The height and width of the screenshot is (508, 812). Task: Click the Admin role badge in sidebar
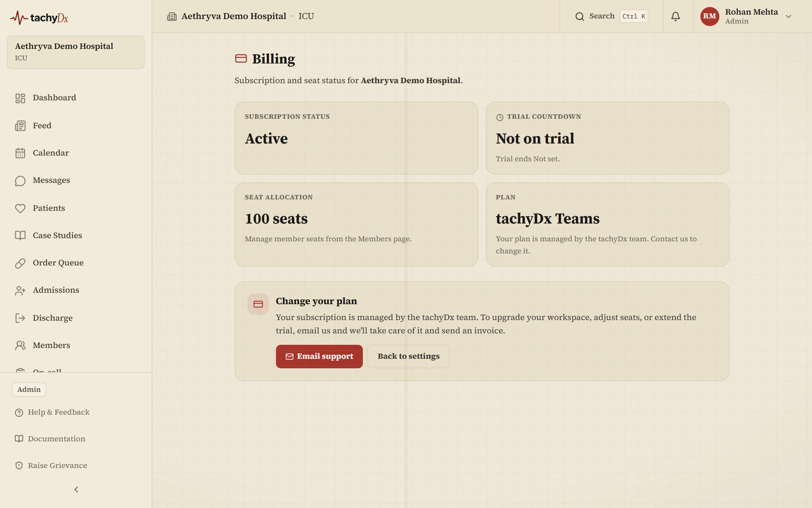[29, 389]
